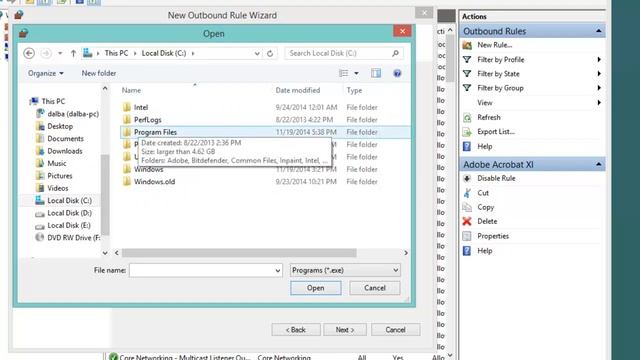
Task: Expand the Filter by Profile submenu arrow
Action: pos(599,60)
